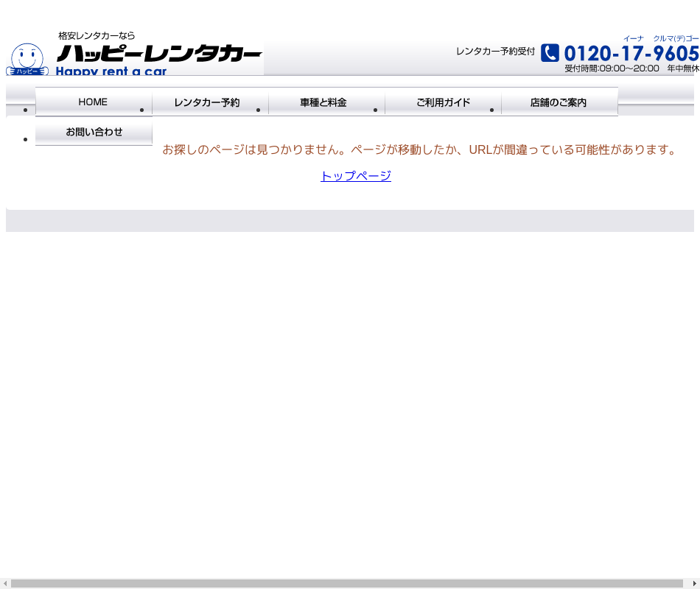Click the horizontal scrollbar thumb
Image resolution: width=700 pixels, height=589 pixels.
346,584
